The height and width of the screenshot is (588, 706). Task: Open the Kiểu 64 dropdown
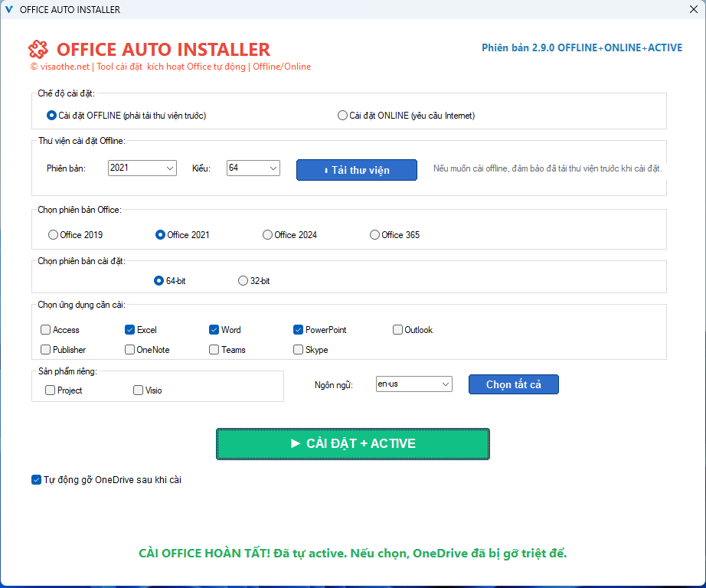[x=253, y=168]
